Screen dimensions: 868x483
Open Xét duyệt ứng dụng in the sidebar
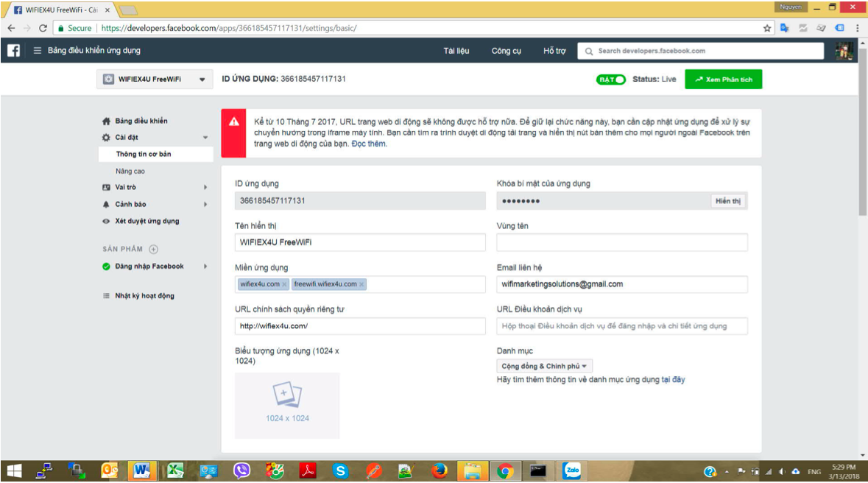coord(147,221)
